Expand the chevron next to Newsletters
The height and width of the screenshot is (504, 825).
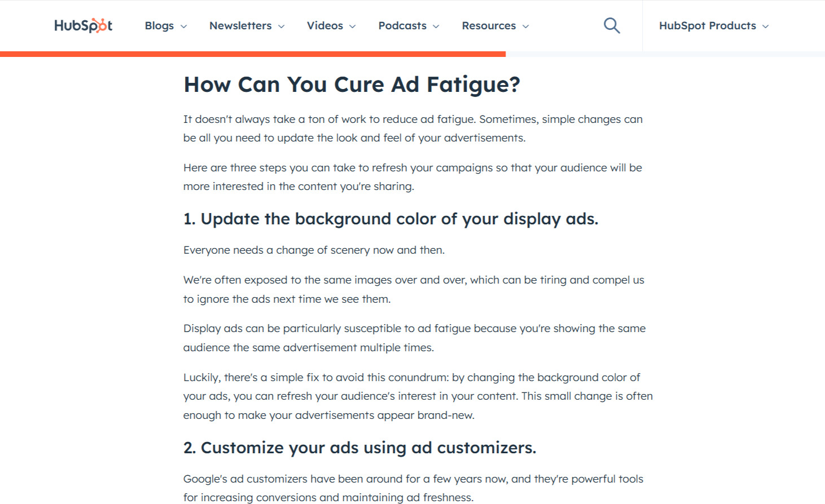point(281,26)
